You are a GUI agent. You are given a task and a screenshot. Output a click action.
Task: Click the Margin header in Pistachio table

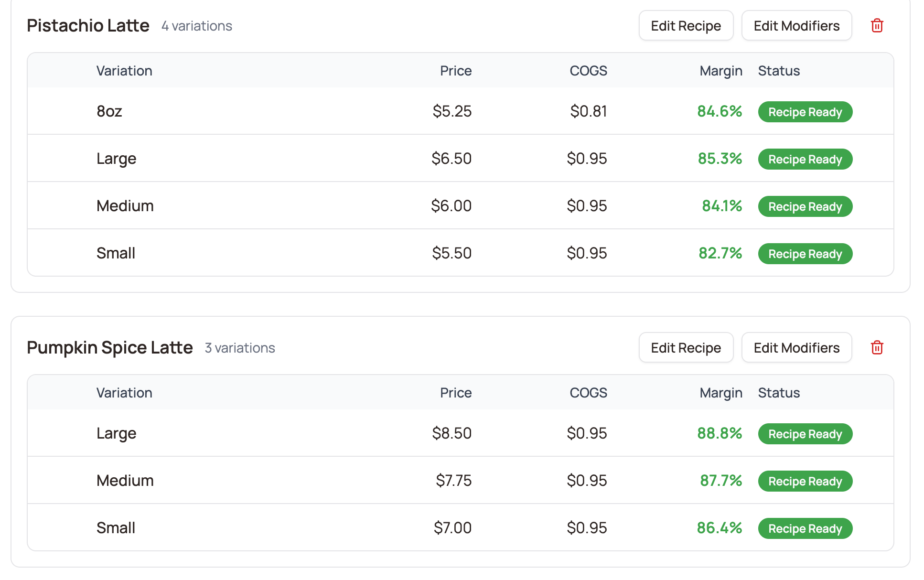[x=720, y=71]
